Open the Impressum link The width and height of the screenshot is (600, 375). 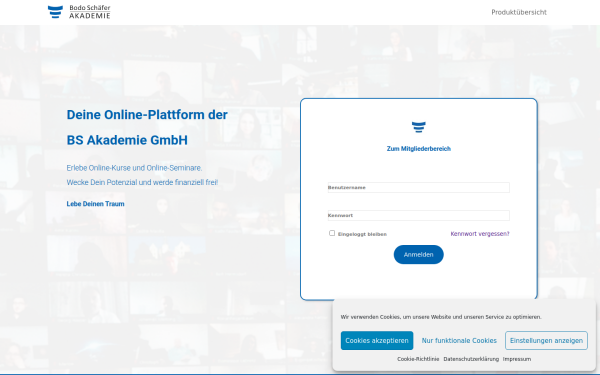[x=517, y=359]
